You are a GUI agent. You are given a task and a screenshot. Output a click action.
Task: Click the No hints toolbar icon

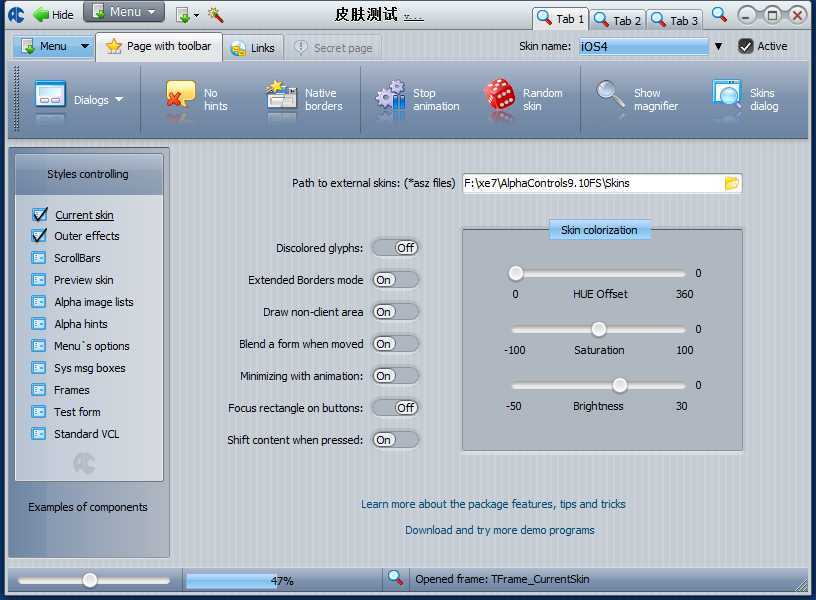[x=181, y=98]
